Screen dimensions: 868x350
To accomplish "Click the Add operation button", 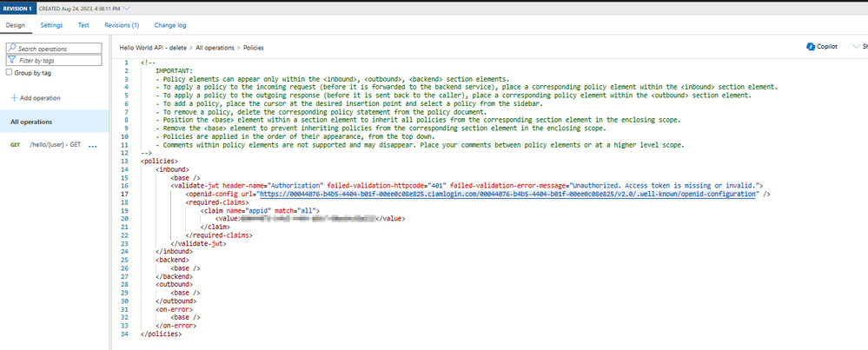I will click(36, 98).
